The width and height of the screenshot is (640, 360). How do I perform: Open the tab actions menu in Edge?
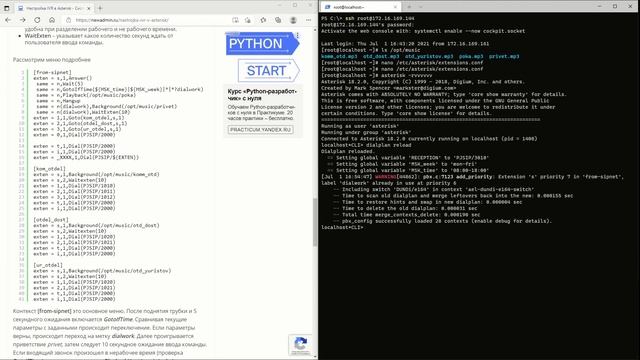click(7, 8)
